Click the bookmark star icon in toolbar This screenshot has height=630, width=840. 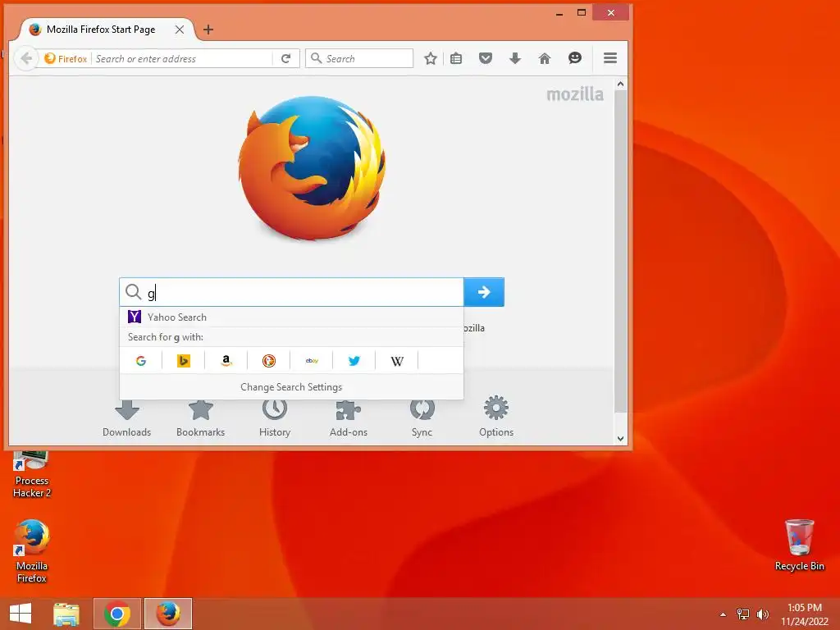click(430, 58)
